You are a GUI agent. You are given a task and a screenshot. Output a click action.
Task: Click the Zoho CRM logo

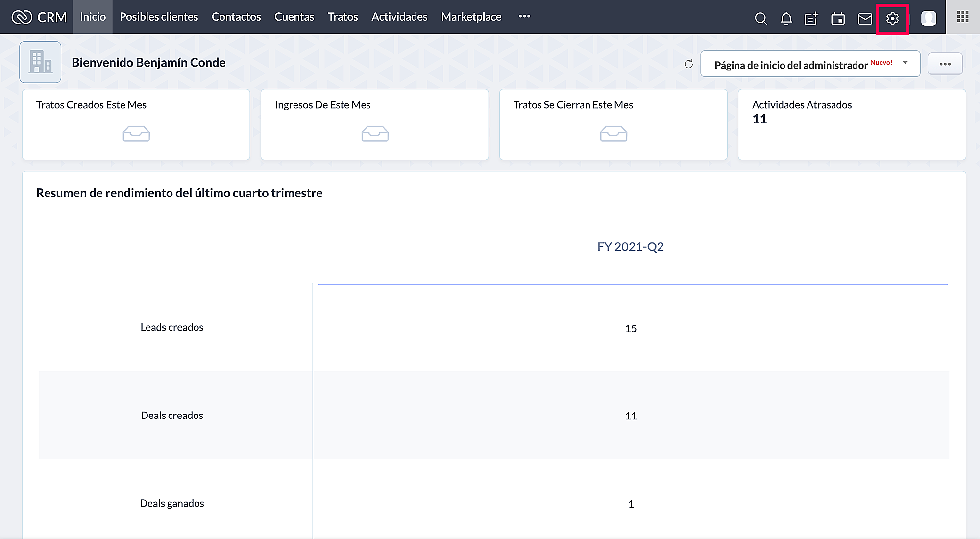click(39, 17)
